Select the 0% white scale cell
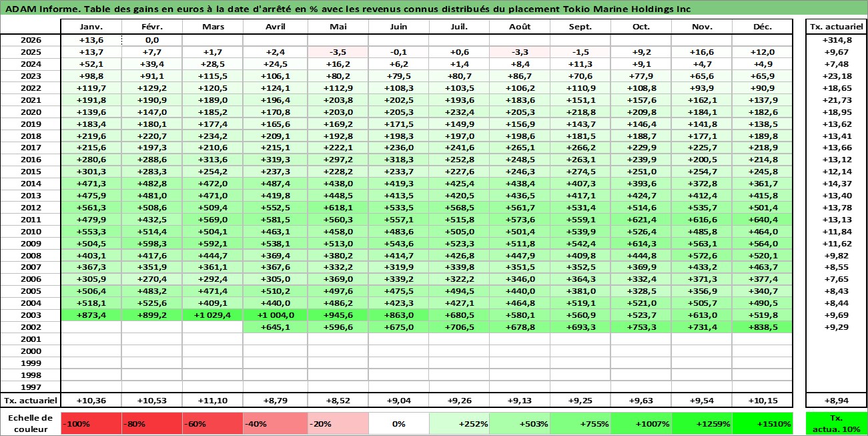The image size is (868, 436). [398, 423]
